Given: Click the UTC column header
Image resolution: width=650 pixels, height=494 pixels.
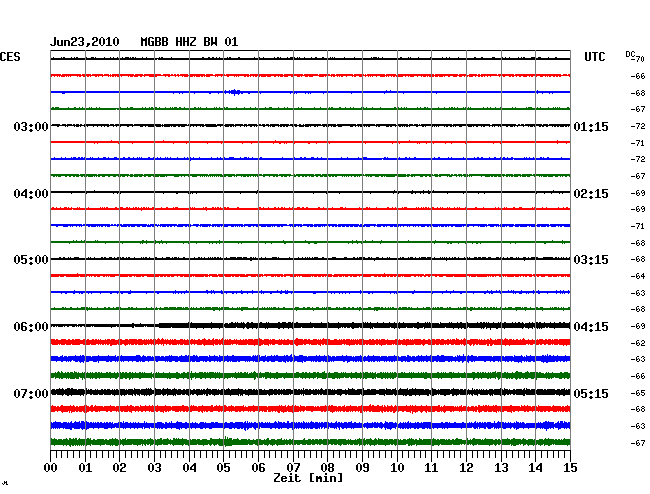Looking at the screenshot, I should (x=594, y=57).
